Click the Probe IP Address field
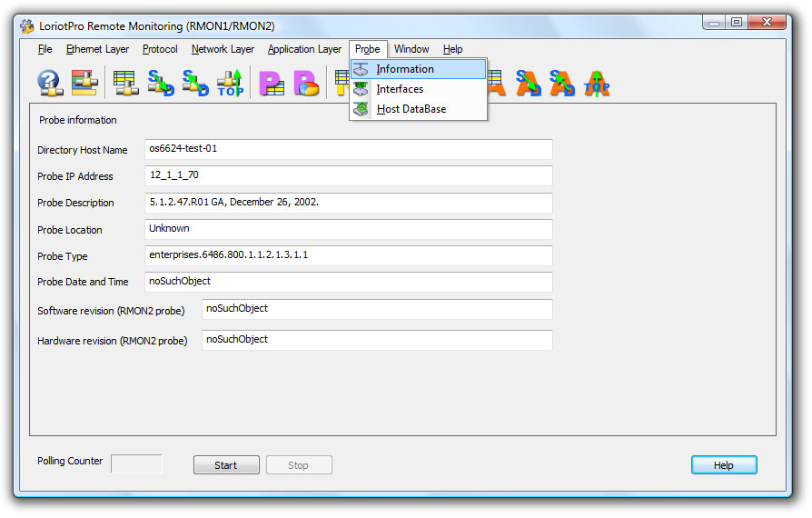The width and height of the screenshot is (812, 518). tap(348, 176)
